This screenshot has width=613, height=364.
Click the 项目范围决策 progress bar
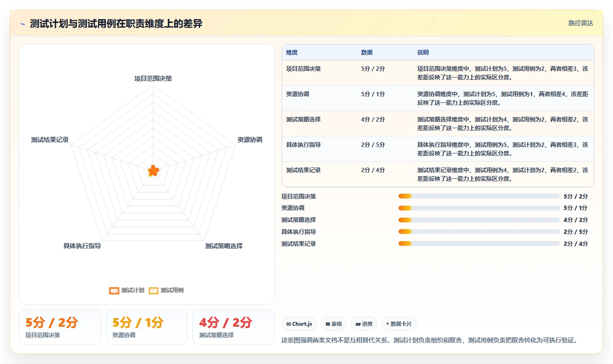tap(479, 196)
